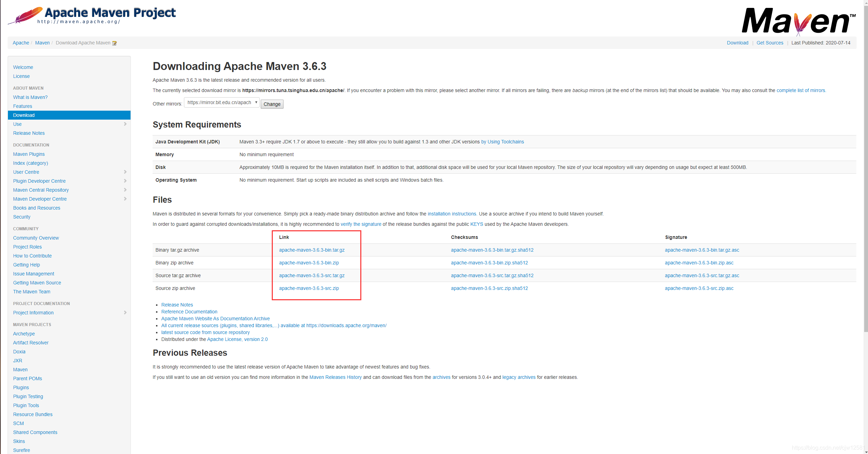Open Security sidebar link
The height and width of the screenshot is (454, 868).
(x=22, y=217)
